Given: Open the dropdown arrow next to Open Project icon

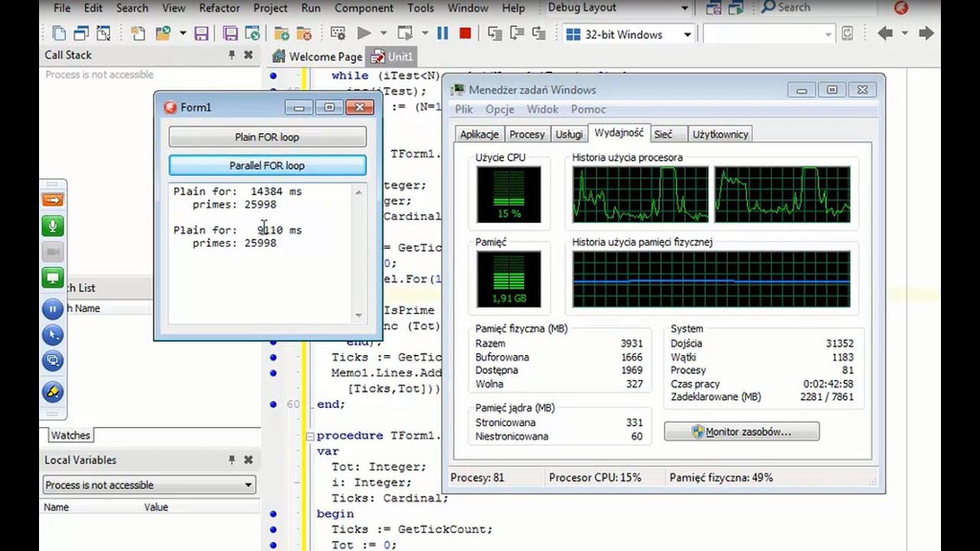Looking at the screenshot, I should click(182, 34).
